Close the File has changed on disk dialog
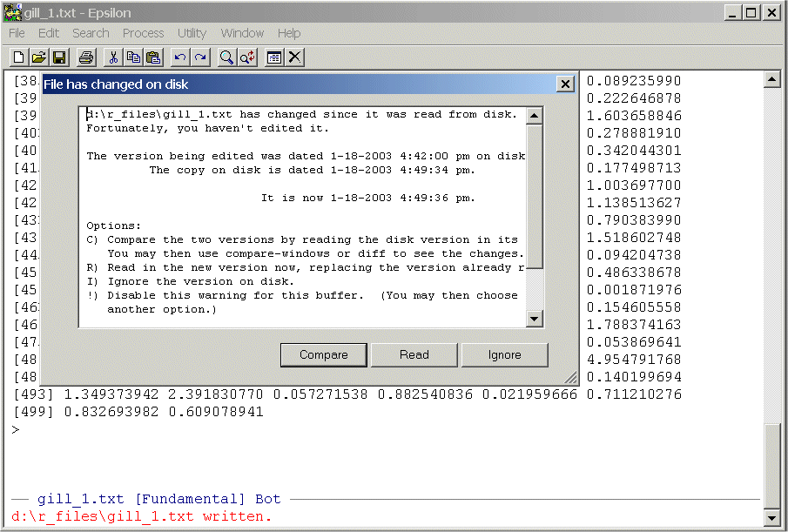 (565, 84)
